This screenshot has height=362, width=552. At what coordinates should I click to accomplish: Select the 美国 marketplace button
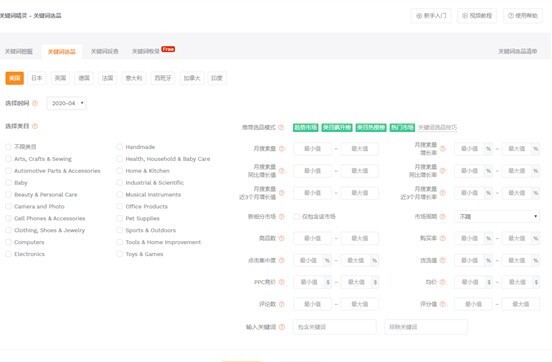click(x=15, y=78)
